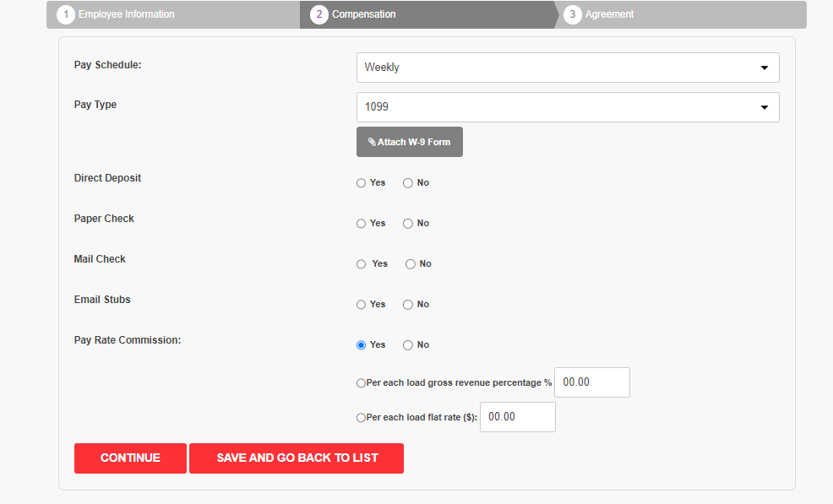
Task: Select No for Email Stubs
Action: click(407, 304)
